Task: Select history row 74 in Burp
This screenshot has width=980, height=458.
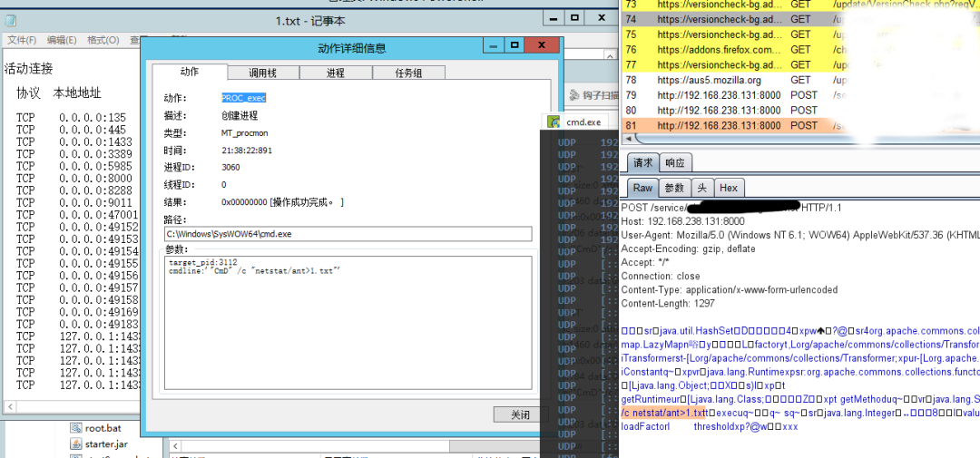Action: point(800,19)
